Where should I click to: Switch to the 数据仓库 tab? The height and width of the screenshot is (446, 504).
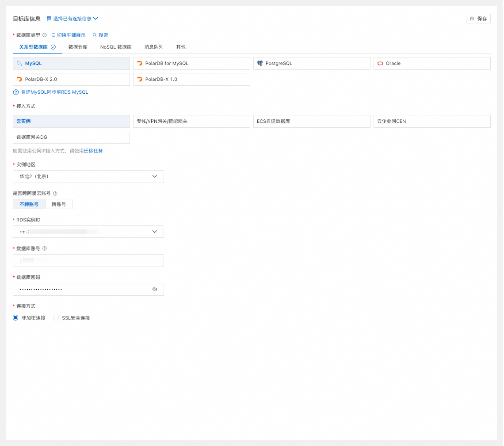click(x=78, y=47)
